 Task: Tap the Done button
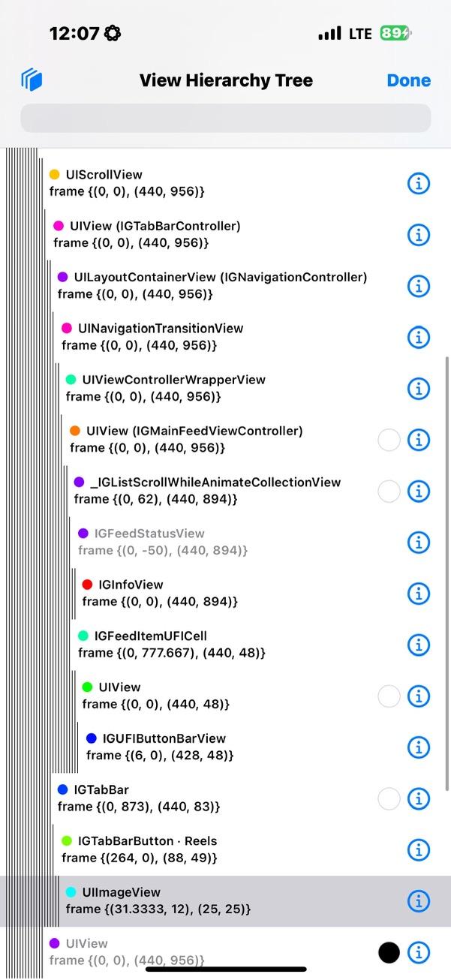[408, 80]
